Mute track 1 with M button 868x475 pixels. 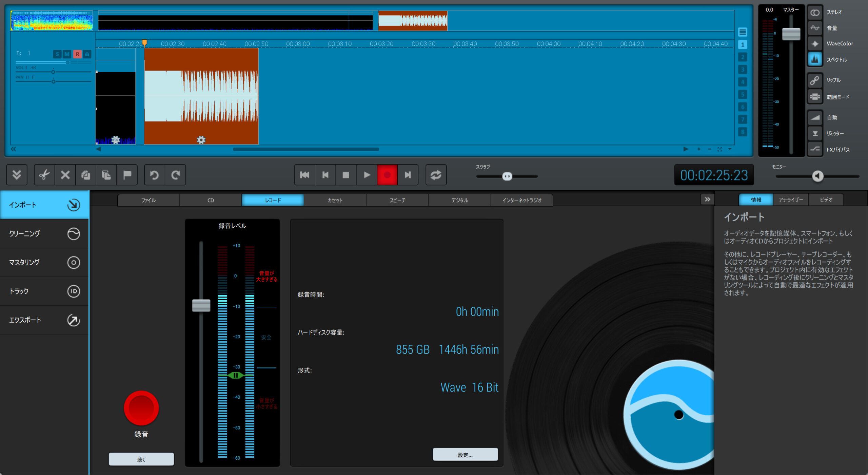click(x=67, y=54)
